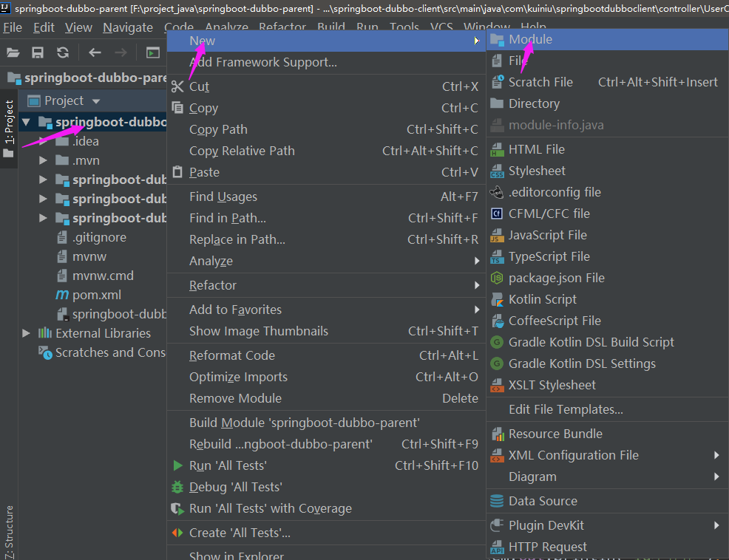This screenshot has width=729, height=560.
Task: Click the back navigation arrow
Action: (x=95, y=52)
